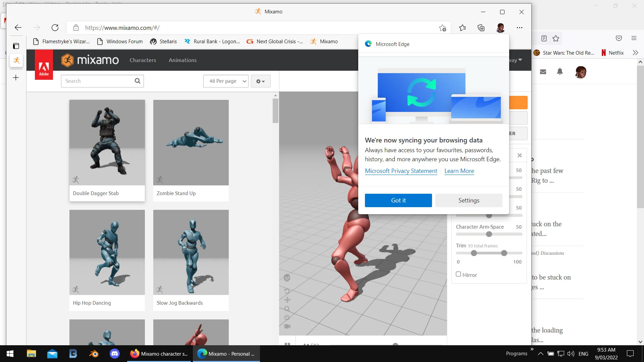
Task: Click the Character Arm-Space slider handle
Action: pos(489,234)
